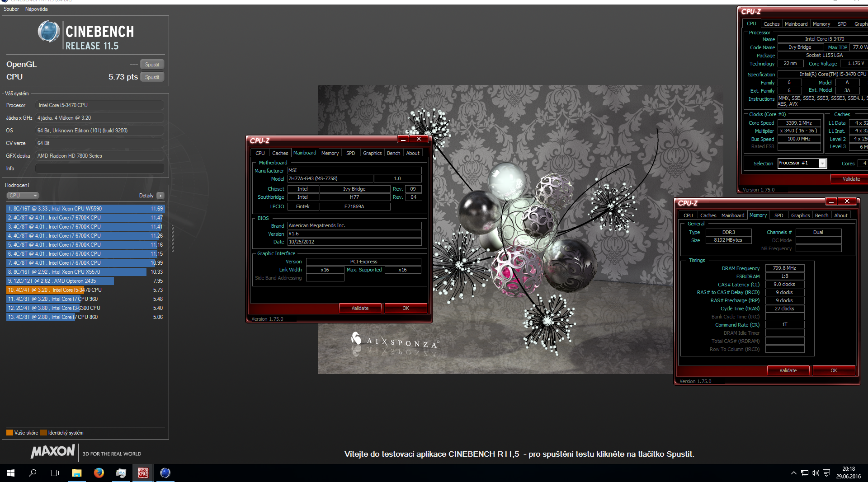The width and height of the screenshot is (868, 482).
Task: Switch to CPU-Z ROG taskbar icon
Action: (x=143, y=473)
